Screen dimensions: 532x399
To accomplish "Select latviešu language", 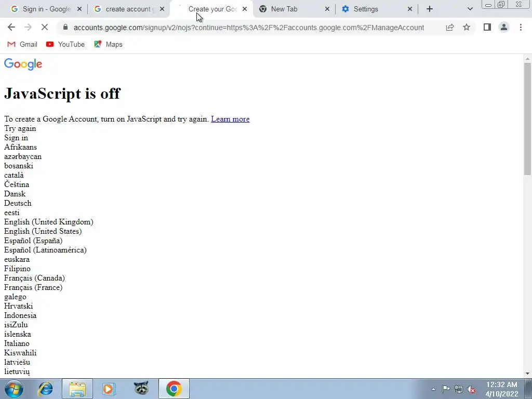I will [17, 362].
